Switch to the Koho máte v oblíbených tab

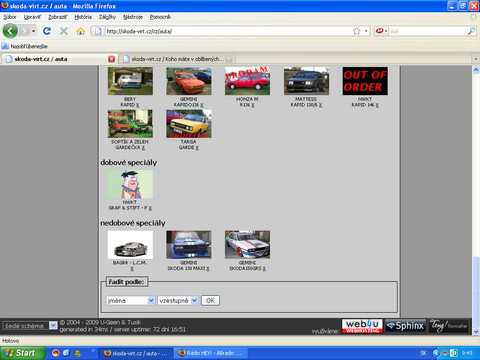177,59
